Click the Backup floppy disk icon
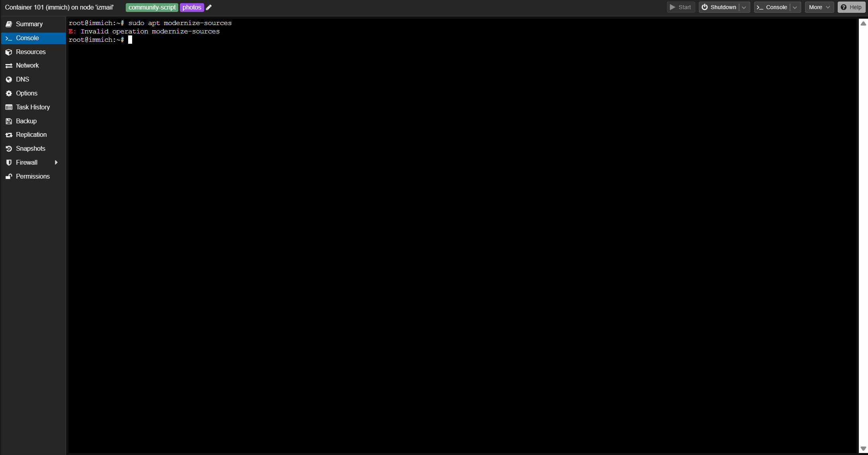The height and width of the screenshot is (455, 868). click(x=9, y=121)
